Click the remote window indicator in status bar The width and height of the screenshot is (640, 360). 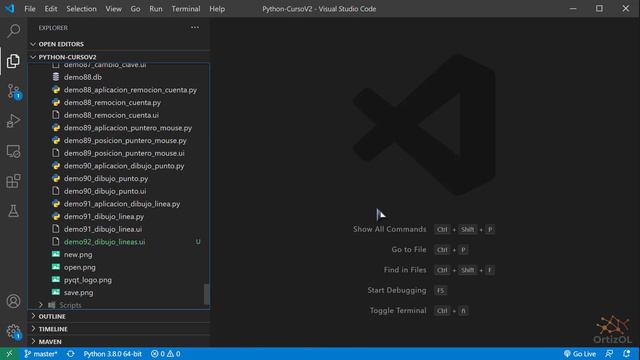tap(9, 354)
